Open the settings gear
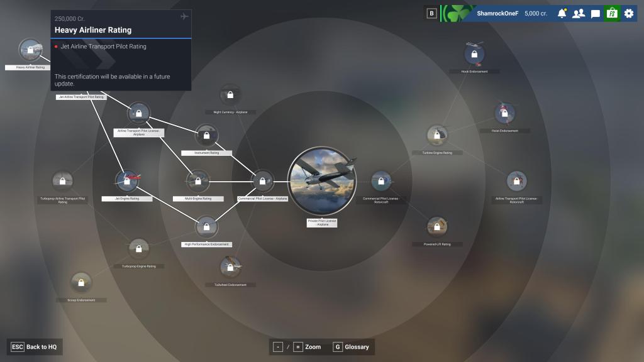The image size is (644, 362). 629,13
